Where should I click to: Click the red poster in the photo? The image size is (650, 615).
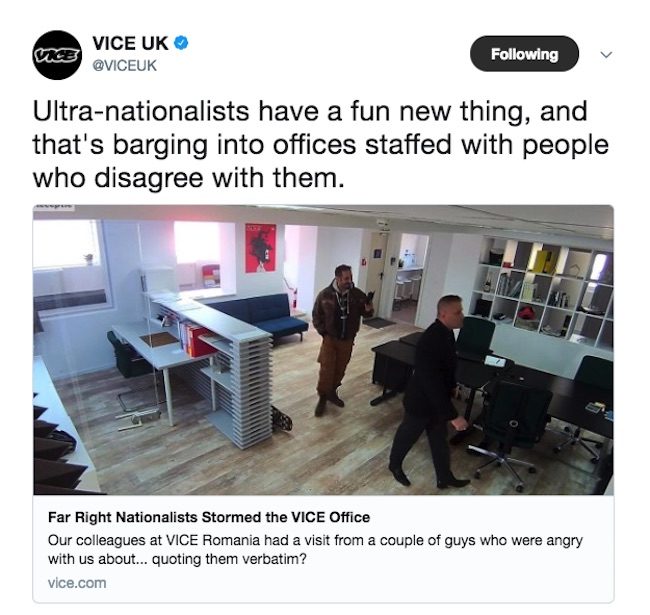260,248
